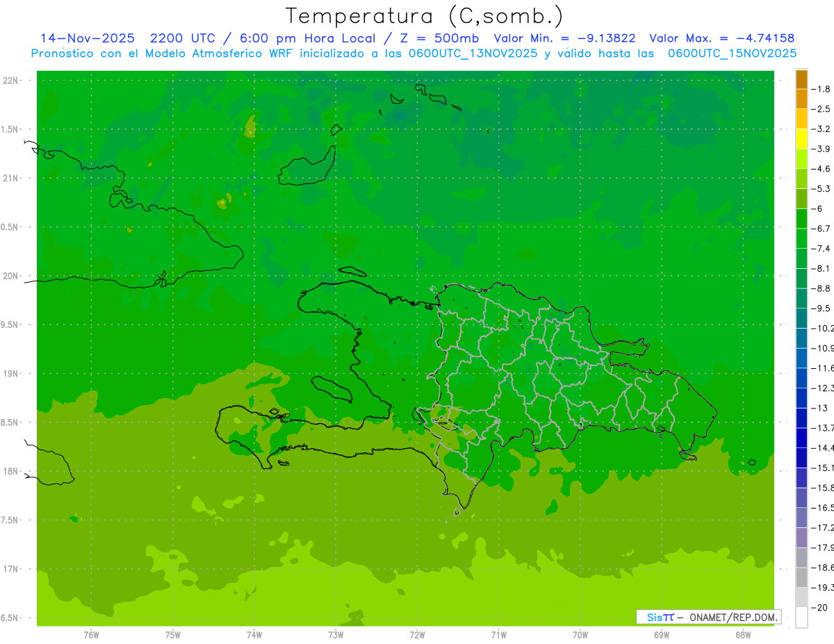The width and height of the screenshot is (834, 644).
Task: Click the '72W' longitude label
Action: pos(417,635)
